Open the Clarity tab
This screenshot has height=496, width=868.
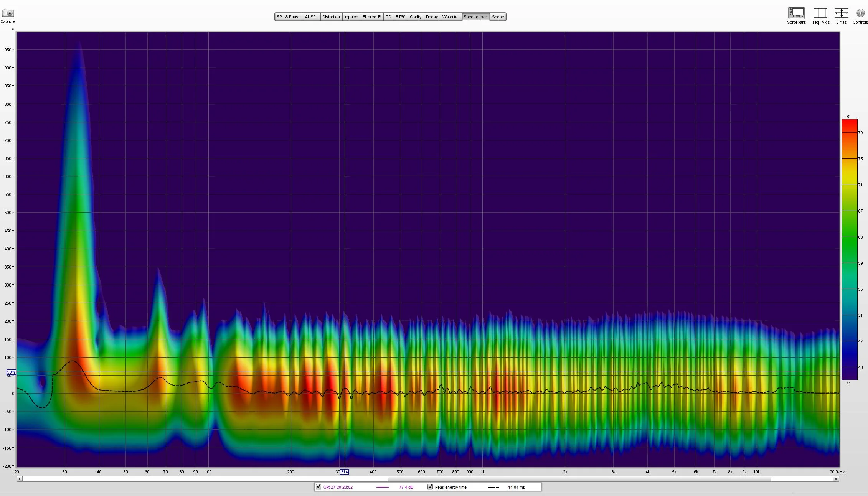coord(416,17)
